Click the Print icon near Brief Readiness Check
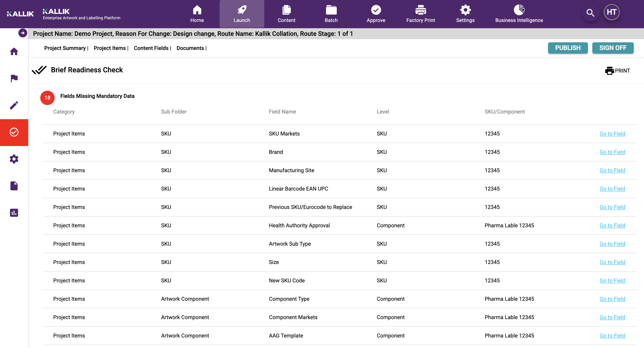 610,71
